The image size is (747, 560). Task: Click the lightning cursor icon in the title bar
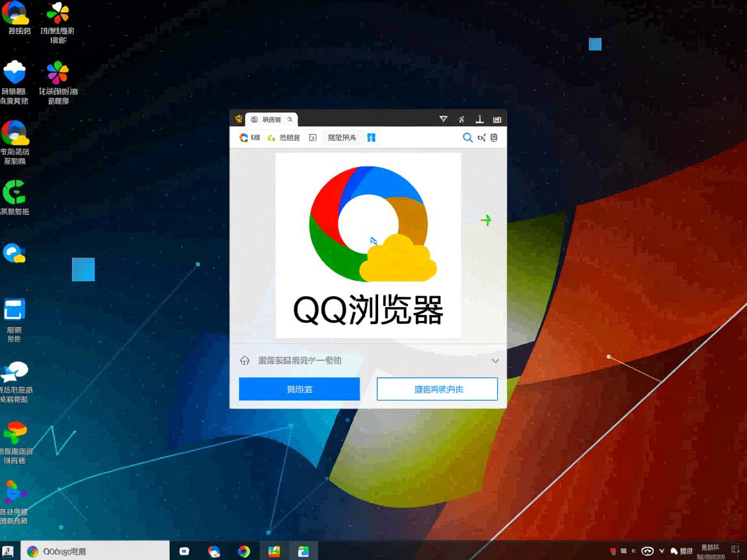[x=461, y=119]
